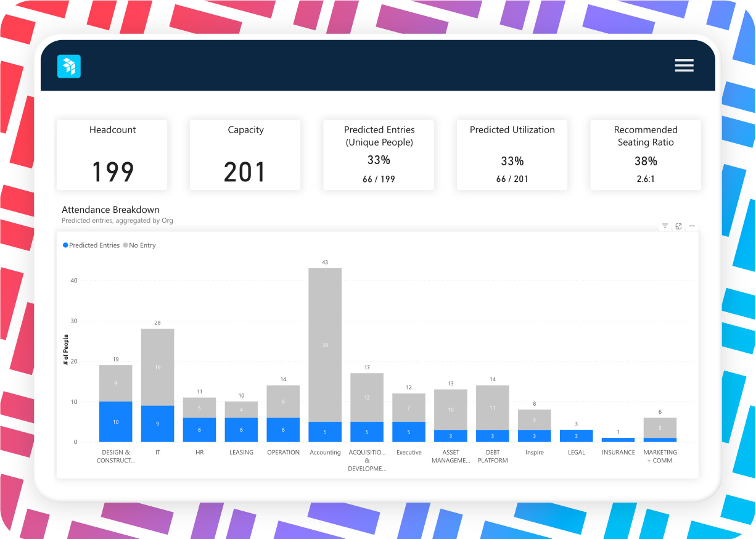The image size is (756, 539).
Task: Click the Headcount 199 card
Action: [112, 155]
